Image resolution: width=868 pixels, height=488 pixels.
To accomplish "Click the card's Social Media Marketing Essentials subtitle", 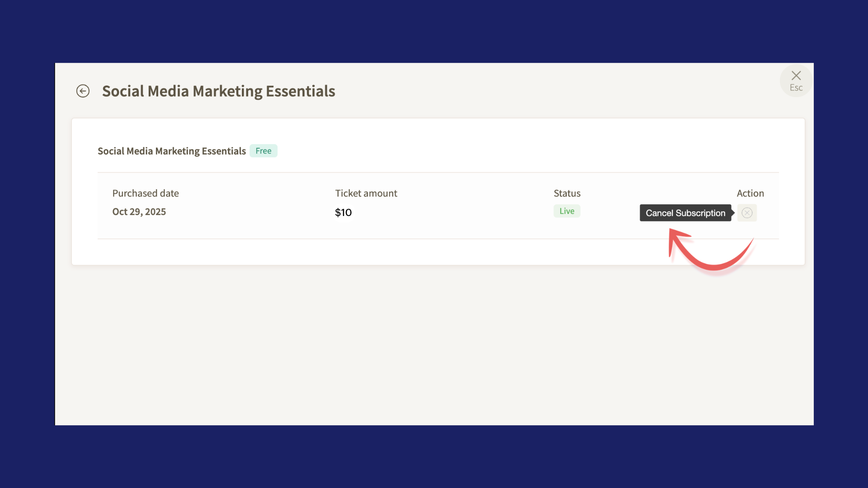I will click(171, 151).
